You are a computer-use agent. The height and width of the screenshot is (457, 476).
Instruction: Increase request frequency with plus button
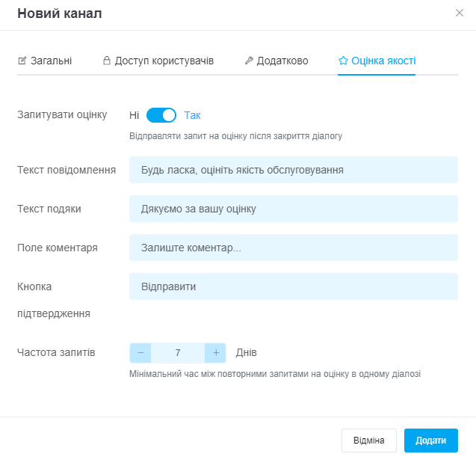215,352
